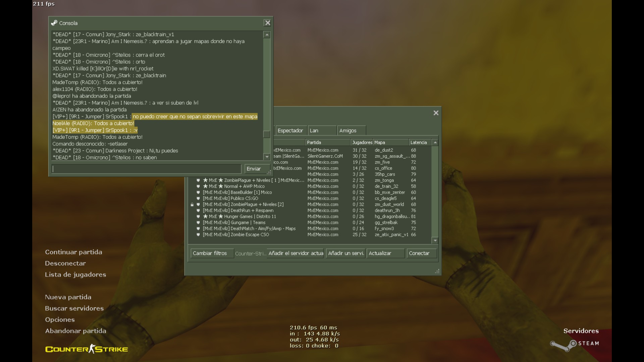Select the Publico CS:GO server row
644x362 pixels.
click(x=310, y=198)
